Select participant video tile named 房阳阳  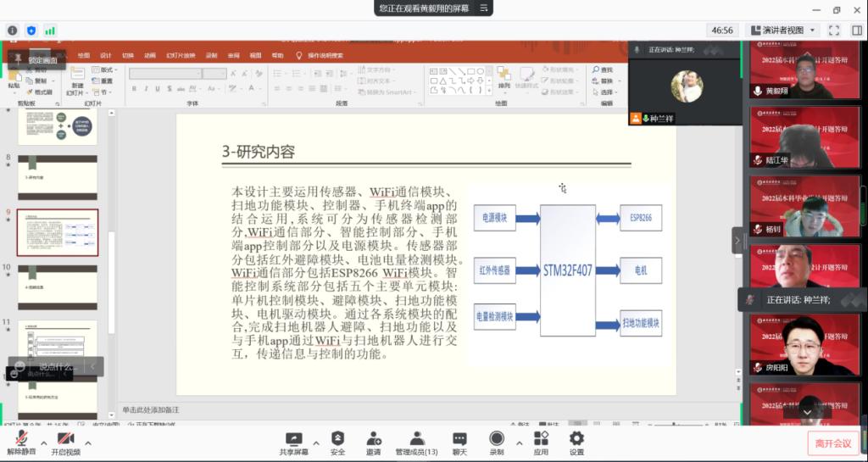[x=804, y=346]
